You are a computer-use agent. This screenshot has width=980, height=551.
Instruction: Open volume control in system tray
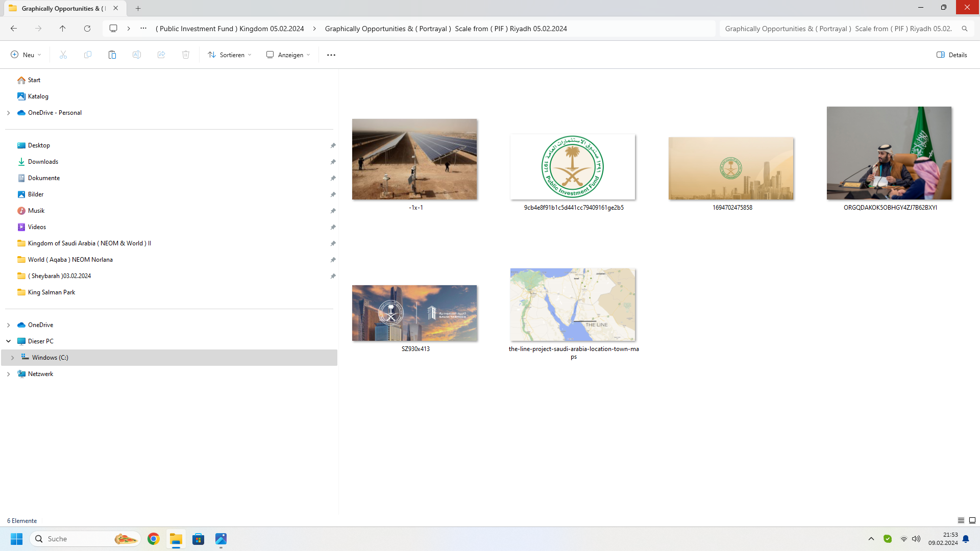(916, 539)
